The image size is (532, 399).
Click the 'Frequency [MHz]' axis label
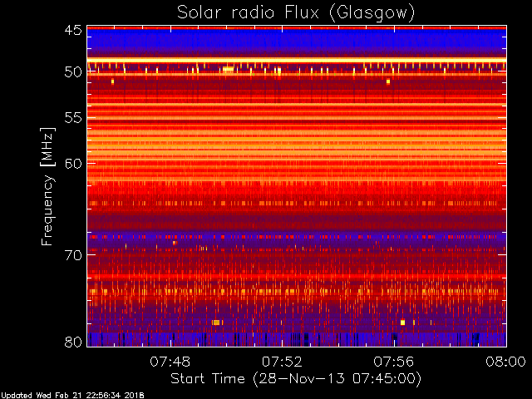click(47, 186)
